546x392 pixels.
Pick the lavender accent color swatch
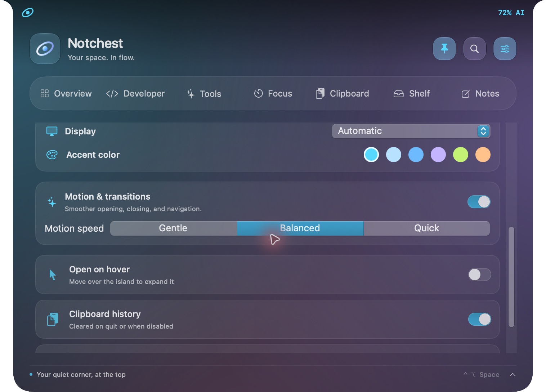(438, 155)
